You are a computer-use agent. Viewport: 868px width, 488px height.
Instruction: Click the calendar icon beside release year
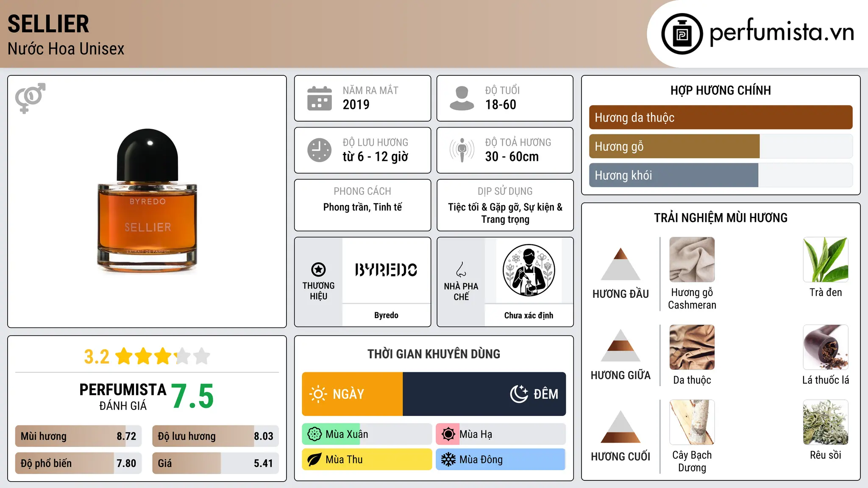[x=320, y=98]
